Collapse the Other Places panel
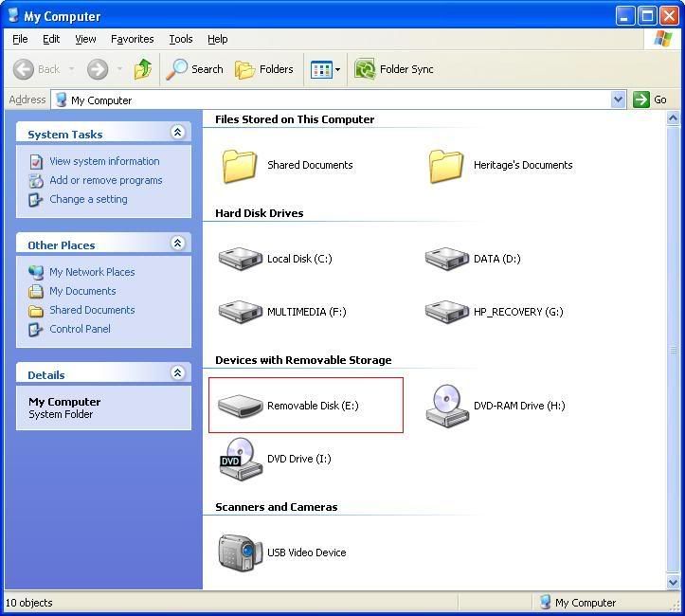685x616 pixels. coord(178,244)
